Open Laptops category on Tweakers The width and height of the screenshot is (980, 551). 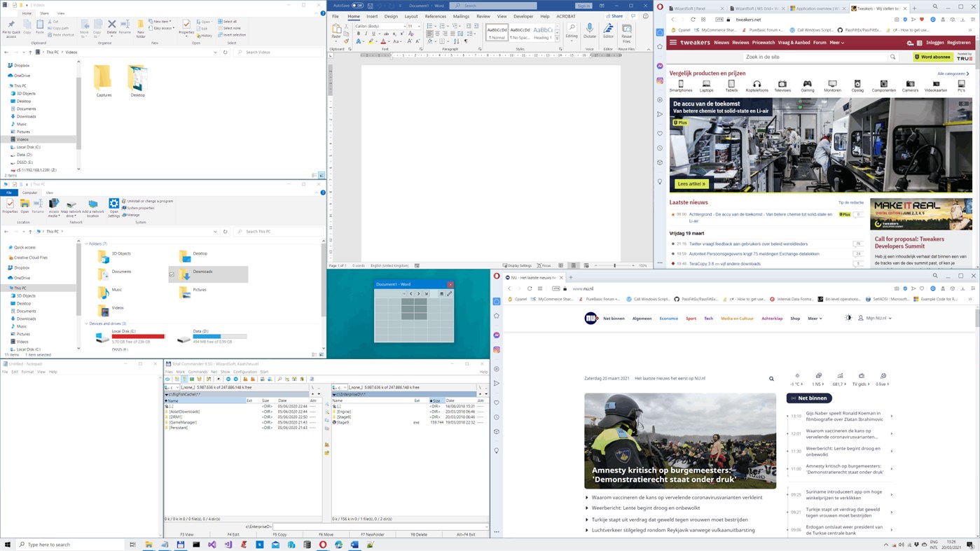click(x=706, y=86)
